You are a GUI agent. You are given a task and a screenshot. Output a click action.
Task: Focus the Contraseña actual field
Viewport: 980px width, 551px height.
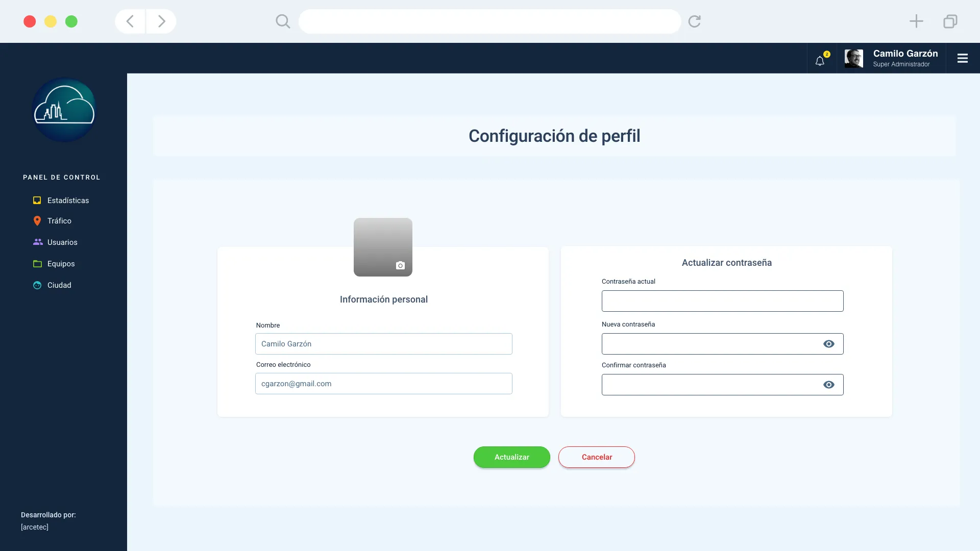pyautogui.click(x=722, y=301)
